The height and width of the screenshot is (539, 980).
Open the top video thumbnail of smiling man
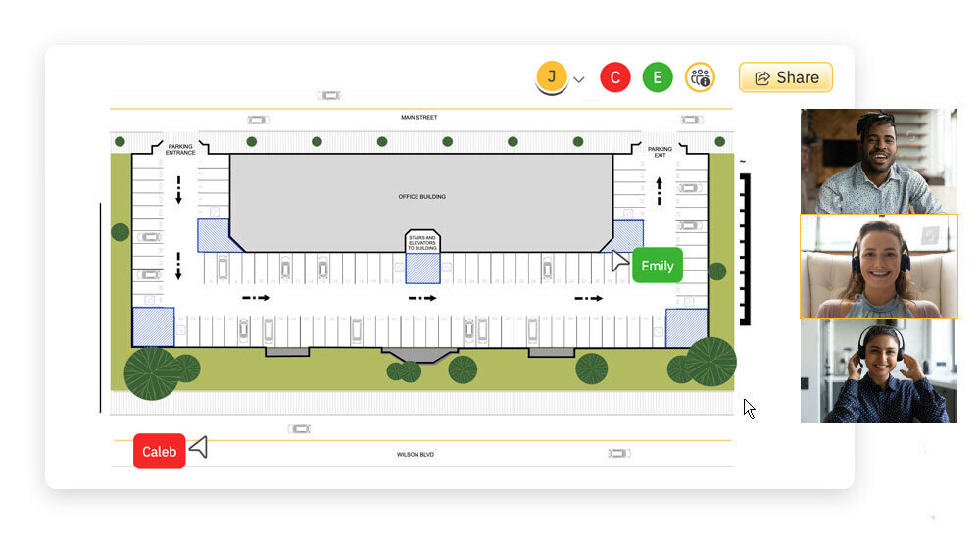879,162
